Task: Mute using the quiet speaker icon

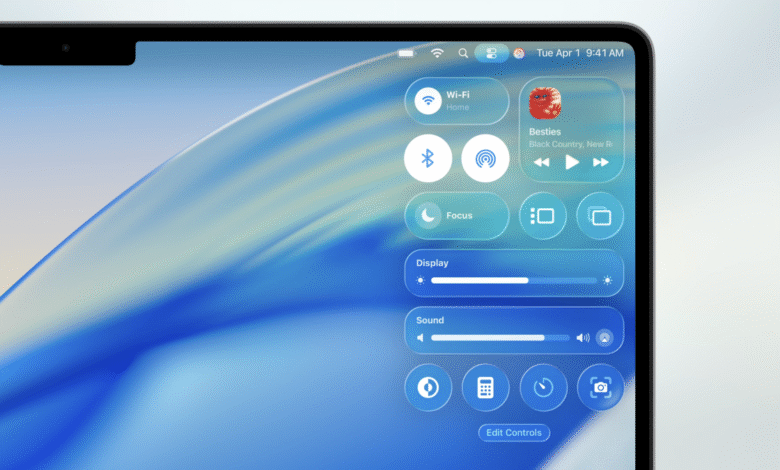Action: 420,338
